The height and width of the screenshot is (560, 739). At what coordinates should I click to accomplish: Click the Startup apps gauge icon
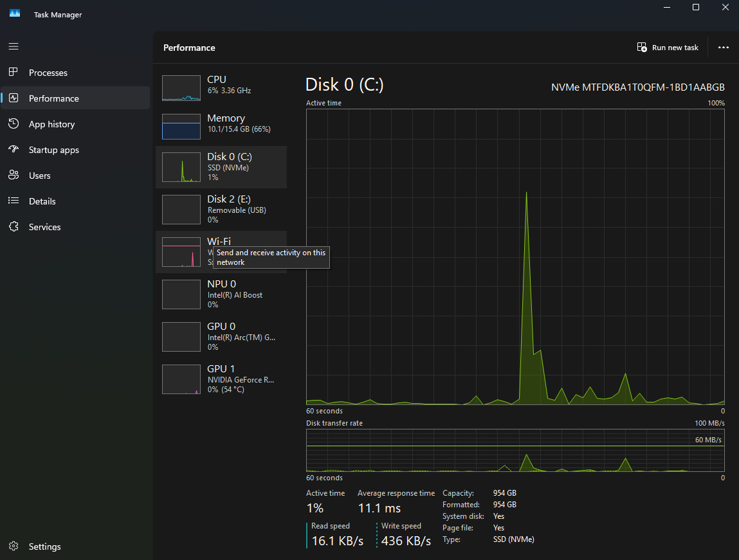(x=14, y=149)
